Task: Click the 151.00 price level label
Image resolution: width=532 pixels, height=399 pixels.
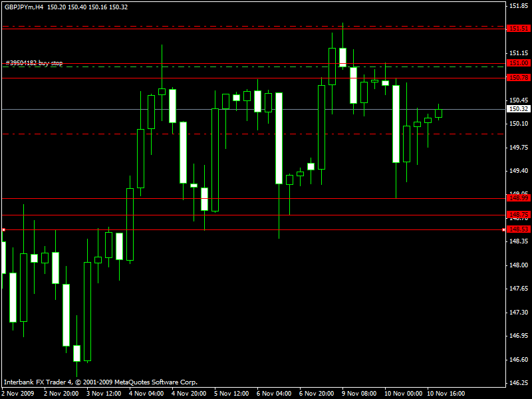Action: [x=518, y=63]
